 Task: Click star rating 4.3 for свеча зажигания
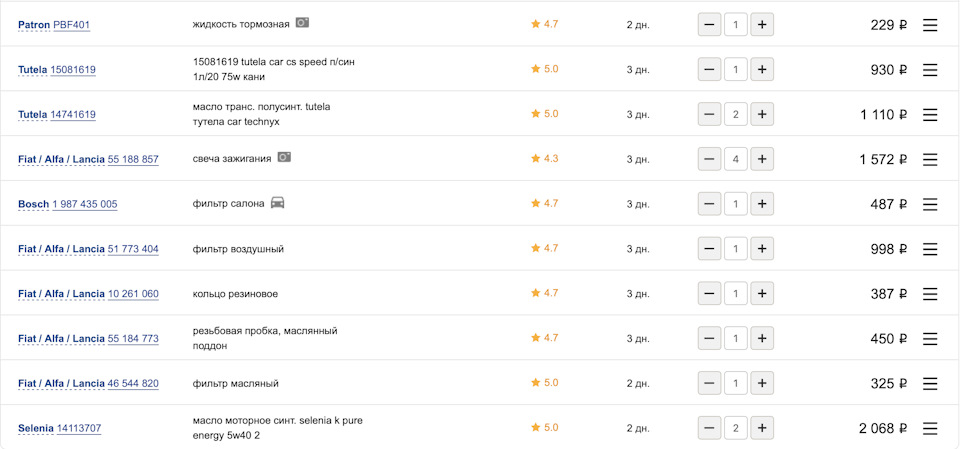[544, 159]
